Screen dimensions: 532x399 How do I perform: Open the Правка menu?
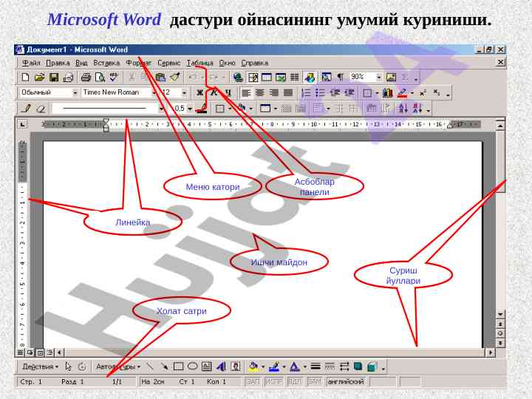pos(58,63)
